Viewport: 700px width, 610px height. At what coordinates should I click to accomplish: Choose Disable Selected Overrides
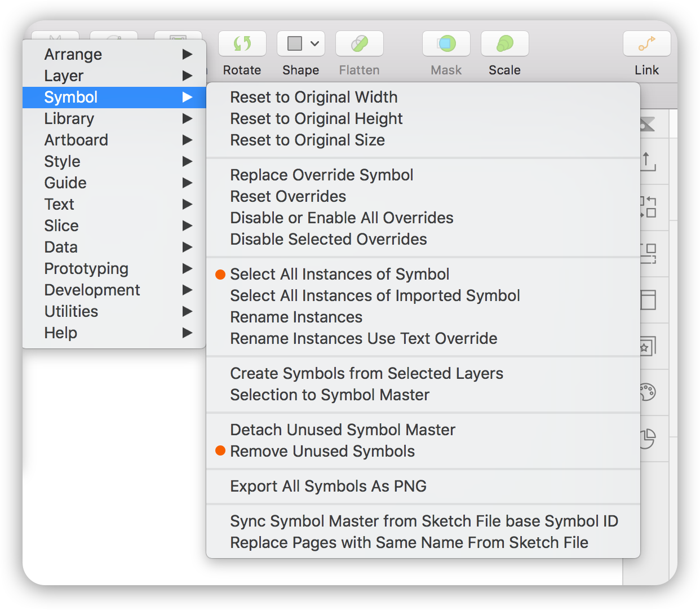328,240
